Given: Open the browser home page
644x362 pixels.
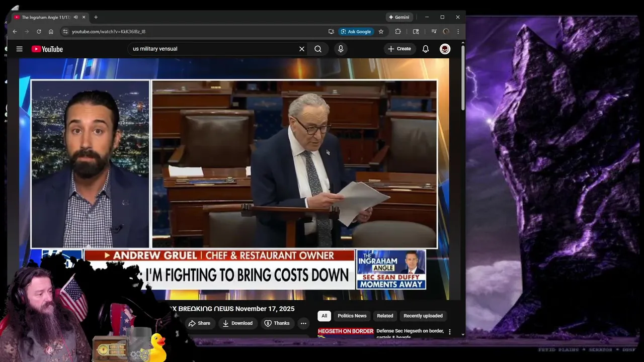Looking at the screenshot, I should pos(51,32).
